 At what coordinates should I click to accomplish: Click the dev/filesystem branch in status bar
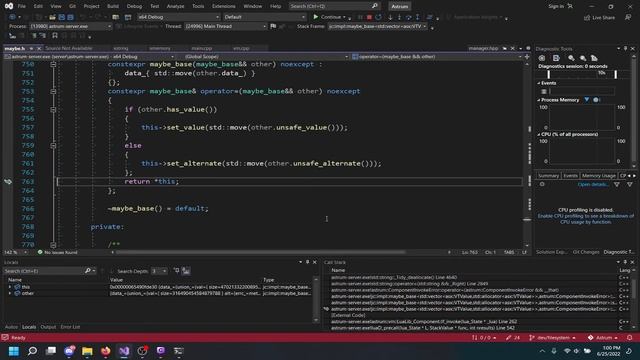(x=553, y=338)
